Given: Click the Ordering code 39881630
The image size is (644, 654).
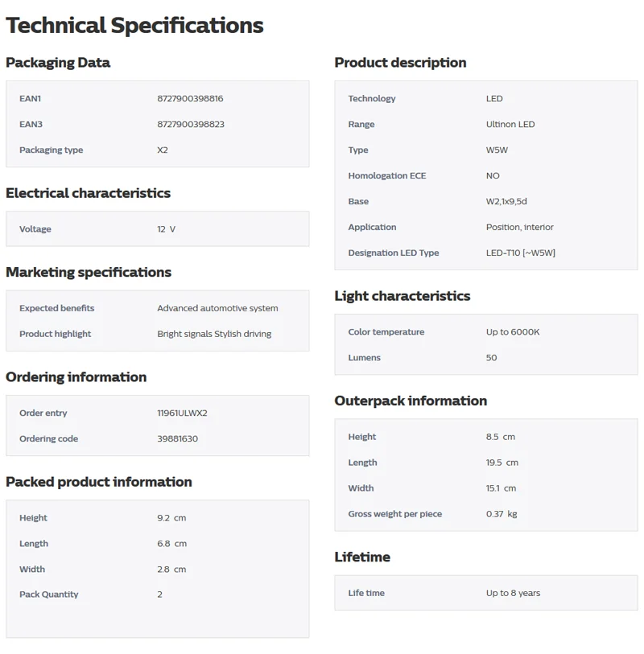Looking at the screenshot, I should (x=177, y=438).
